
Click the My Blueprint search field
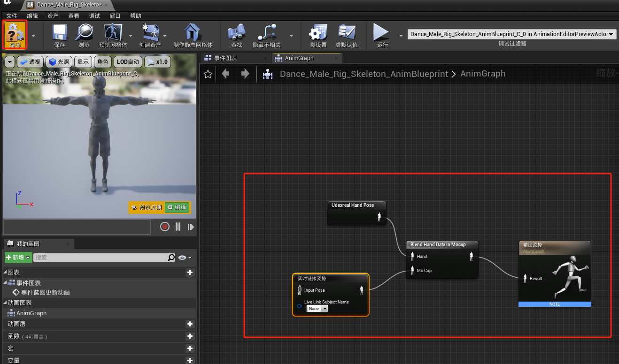(101, 258)
